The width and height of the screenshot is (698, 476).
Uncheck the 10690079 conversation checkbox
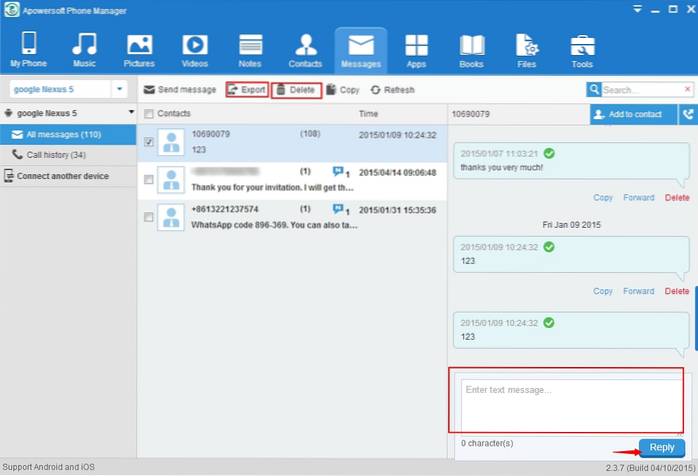pos(149,142)
